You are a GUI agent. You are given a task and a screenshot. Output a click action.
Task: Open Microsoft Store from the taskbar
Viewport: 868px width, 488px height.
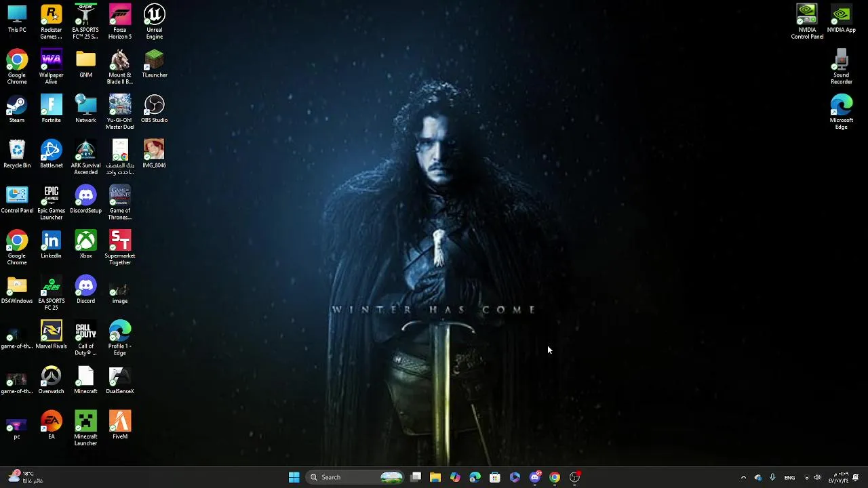[x=495, y=477]
